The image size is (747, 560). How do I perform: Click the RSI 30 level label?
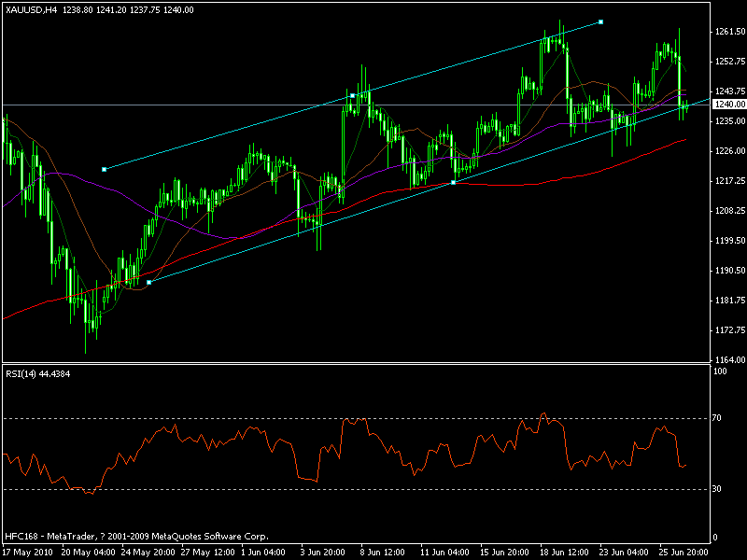[716, 489]
